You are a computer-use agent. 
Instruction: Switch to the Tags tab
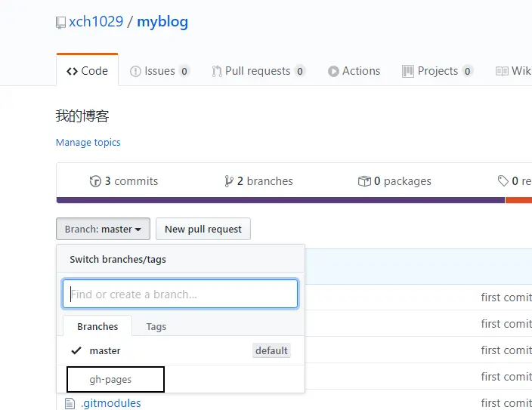[156, 326]
